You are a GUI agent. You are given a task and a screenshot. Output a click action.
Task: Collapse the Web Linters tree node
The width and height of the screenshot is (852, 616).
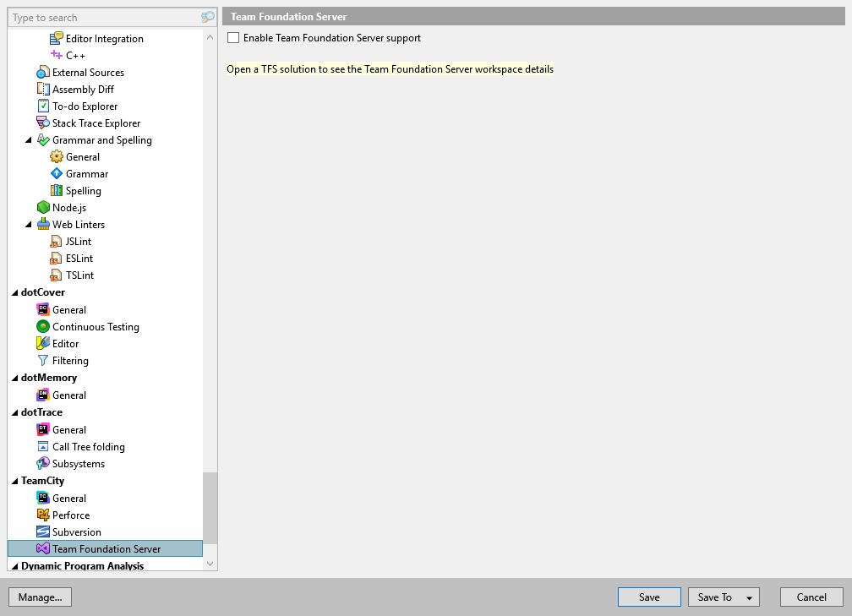(28, 224)
